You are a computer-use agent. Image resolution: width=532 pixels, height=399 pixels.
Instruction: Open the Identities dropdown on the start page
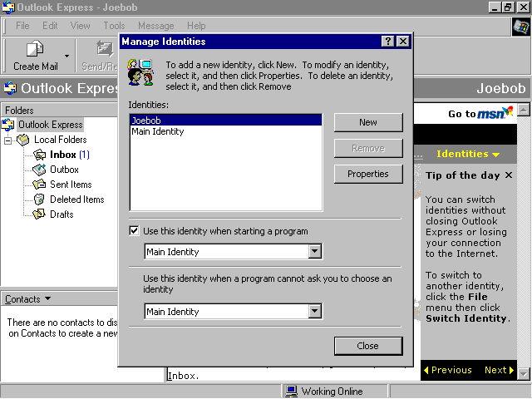tap(468, 154)
